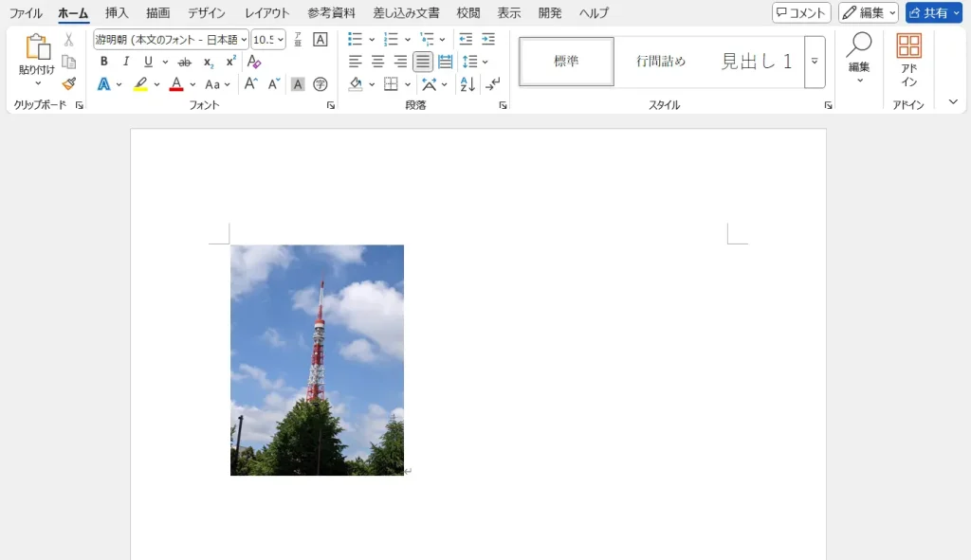Click the Center align icon

pos(377,62)
